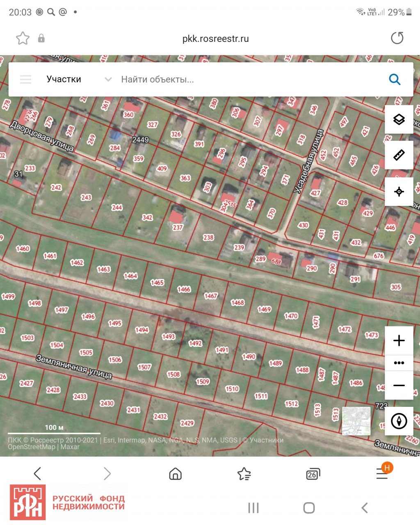
Task: View site security via the padlock icon
Action: 41,39
